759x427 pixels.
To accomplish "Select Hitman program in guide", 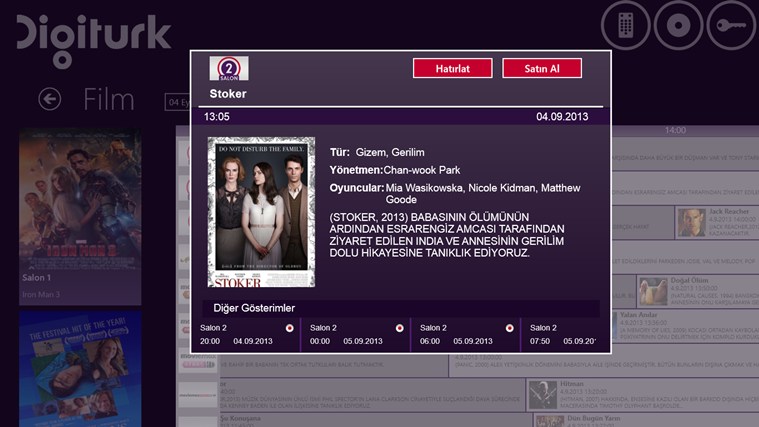I will [642, 395].
